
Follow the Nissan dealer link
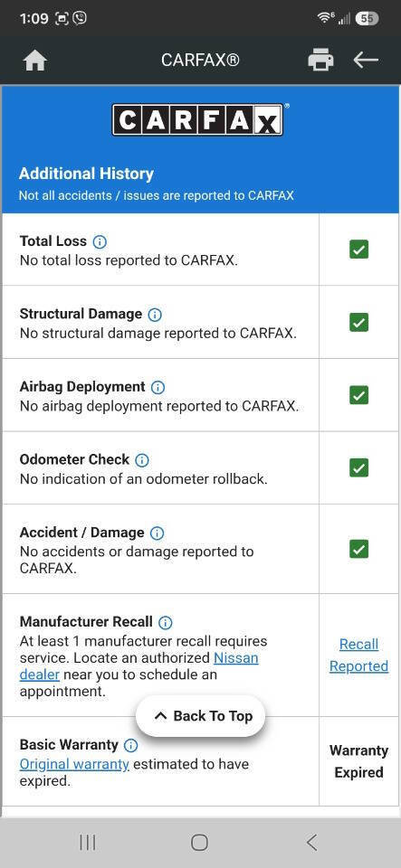[x=139, y=666]
